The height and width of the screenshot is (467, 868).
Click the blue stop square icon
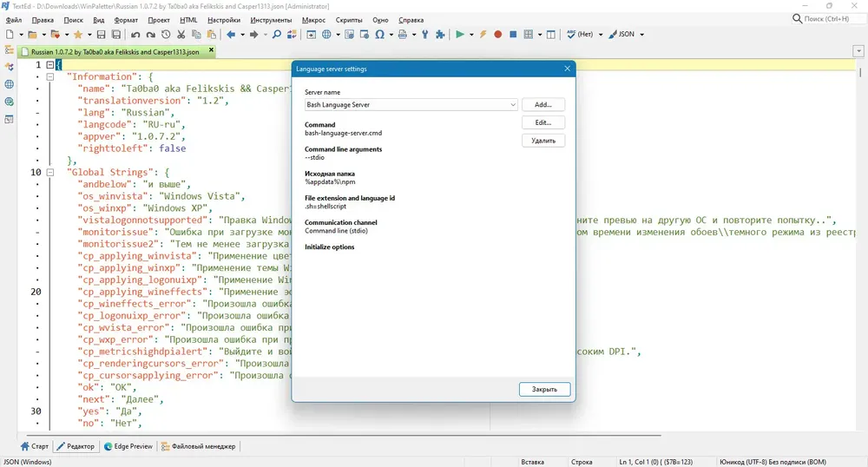point(513,35)
